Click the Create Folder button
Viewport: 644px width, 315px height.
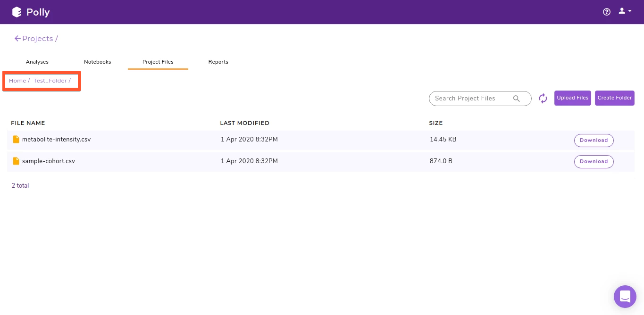(615, 98)
